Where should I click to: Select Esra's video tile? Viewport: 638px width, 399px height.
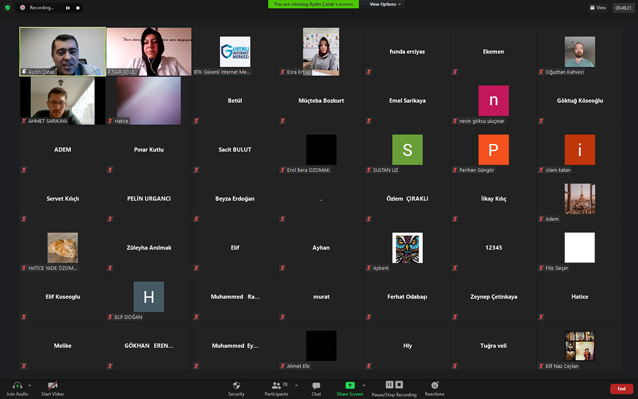tap(321, 52)
